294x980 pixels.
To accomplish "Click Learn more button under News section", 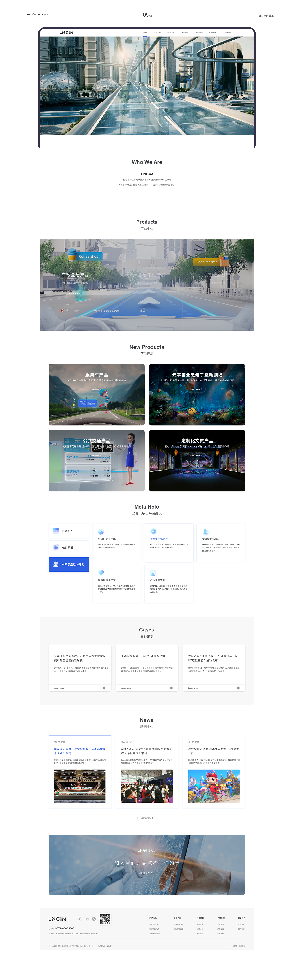I will pos(147,818).
